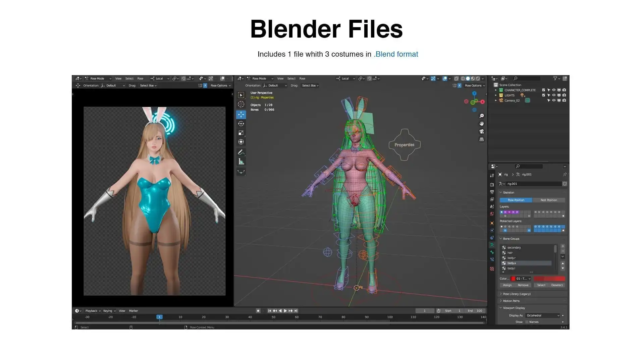
Task: Click the Assign bone group button
Action: (x=507, y=285)
